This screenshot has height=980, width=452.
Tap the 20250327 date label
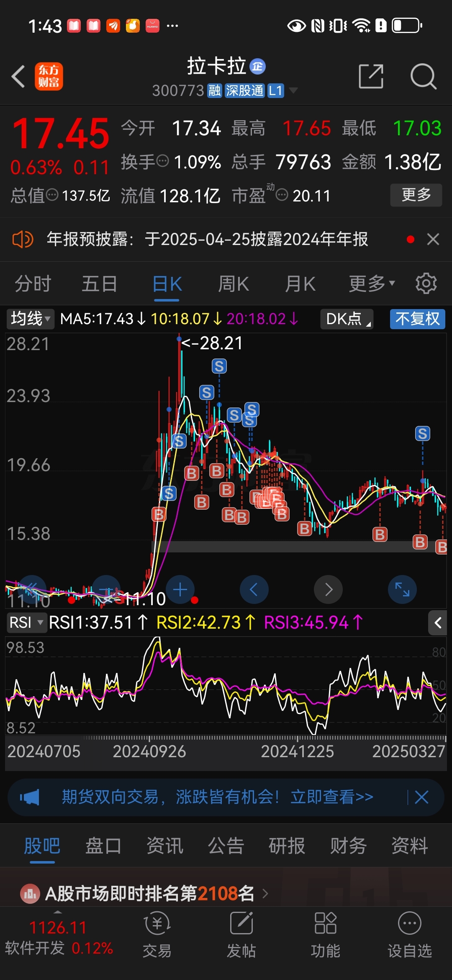point(409,751)
